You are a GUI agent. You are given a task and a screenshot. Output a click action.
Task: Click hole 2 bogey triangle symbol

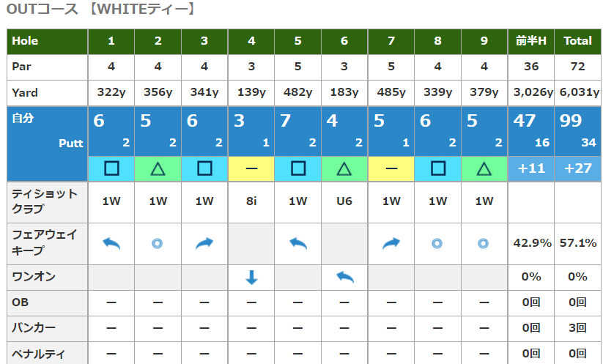click(x=158, y=168)
